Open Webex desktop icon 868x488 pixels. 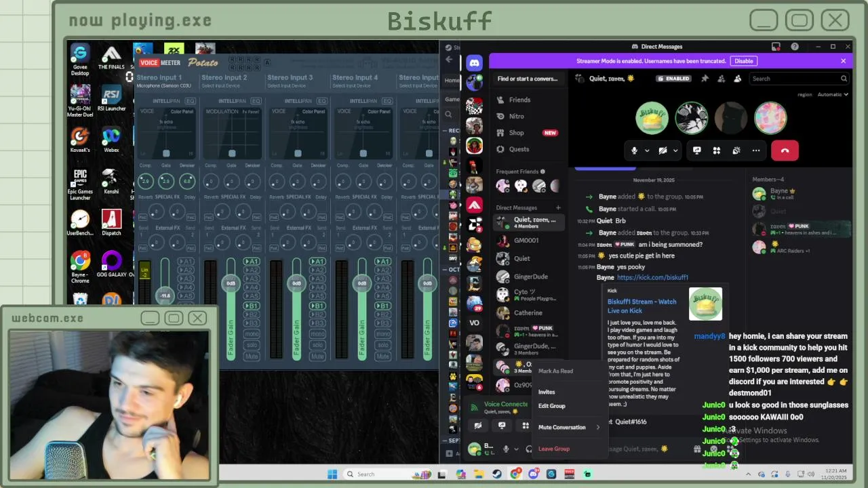pos(111,140)
